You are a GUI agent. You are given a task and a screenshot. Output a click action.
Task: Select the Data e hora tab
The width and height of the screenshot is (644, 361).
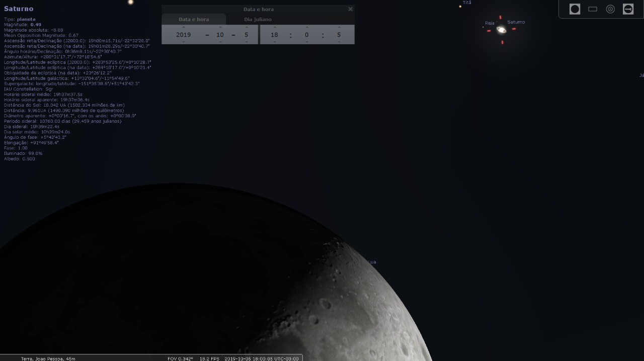click(x=194, y=20)
